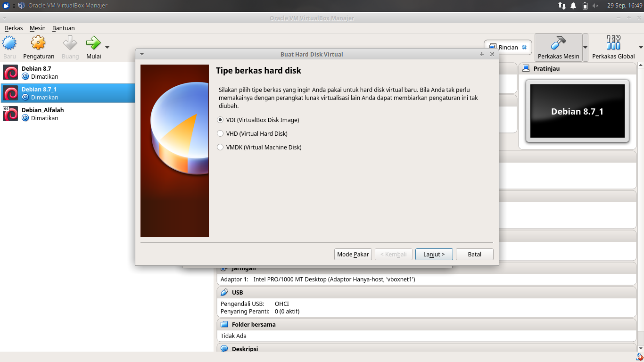Click the Debian_Alfalah 64-bit VM icon

[10, 114]
